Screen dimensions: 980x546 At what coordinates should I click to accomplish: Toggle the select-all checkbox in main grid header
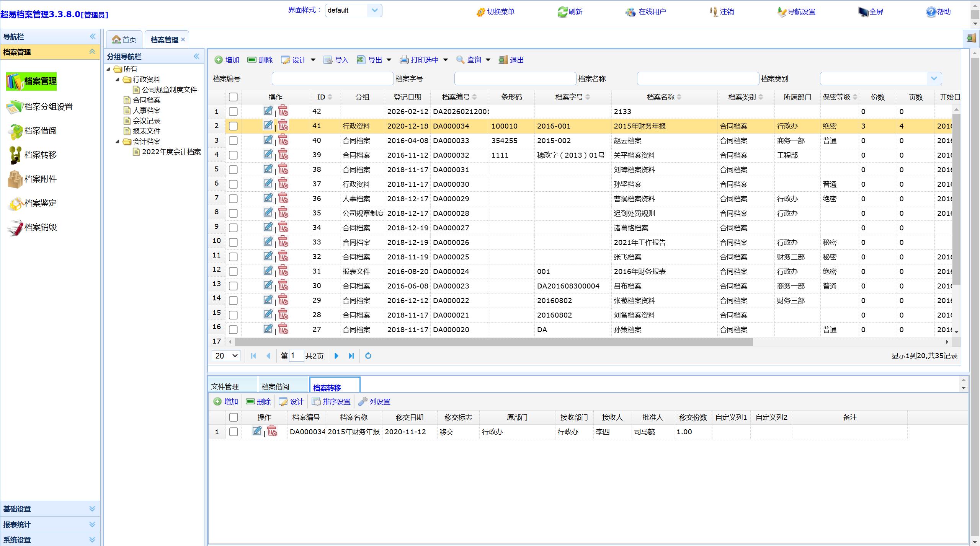tap(233, 97)
